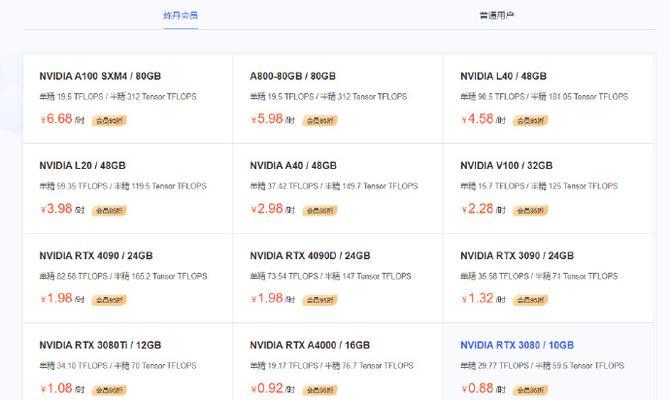Viewport: 670px width, 400px height.
Task: Click the RTX 3090 spec line 单精 35.58 TFLOPS
Action: (x=494, y=276)
